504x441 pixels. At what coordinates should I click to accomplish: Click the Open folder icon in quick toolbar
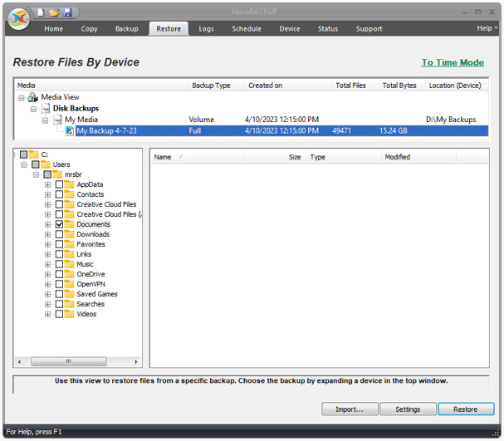point(54,12)
